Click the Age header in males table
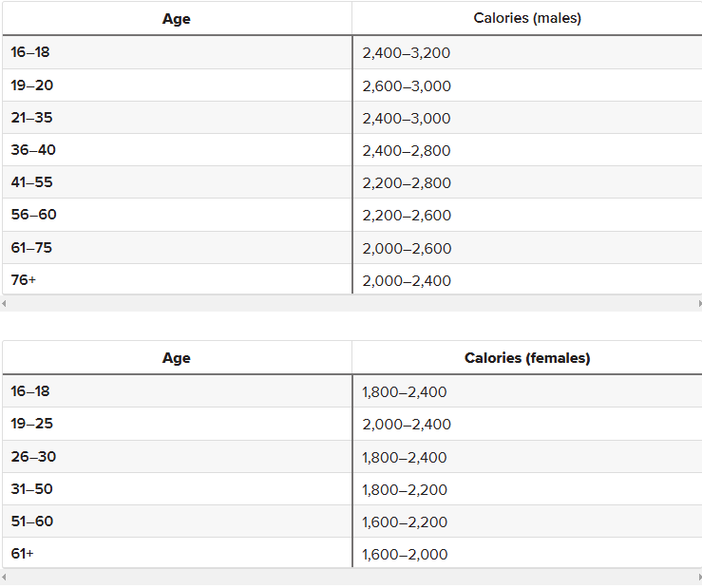Image resolution: width=702 pixels, height=588 pixels. (x=177, y=18)
